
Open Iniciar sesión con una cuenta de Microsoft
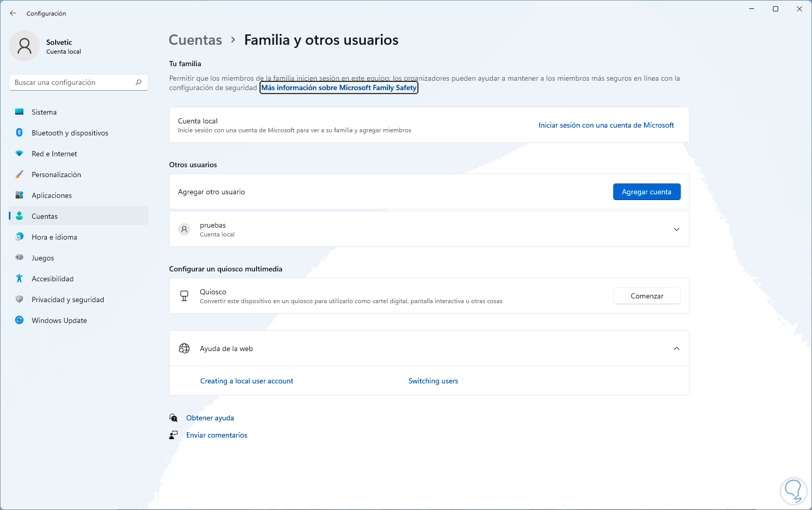(606, 125)
